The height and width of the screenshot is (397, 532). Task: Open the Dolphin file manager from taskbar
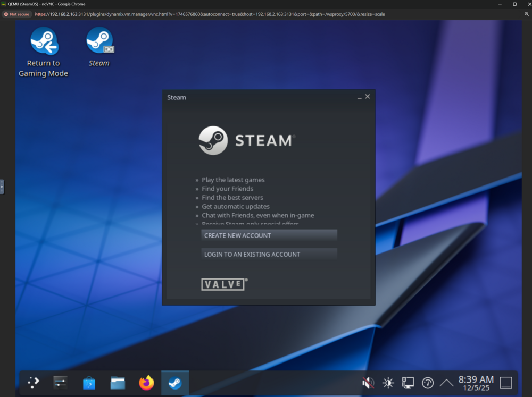point(118,383)
